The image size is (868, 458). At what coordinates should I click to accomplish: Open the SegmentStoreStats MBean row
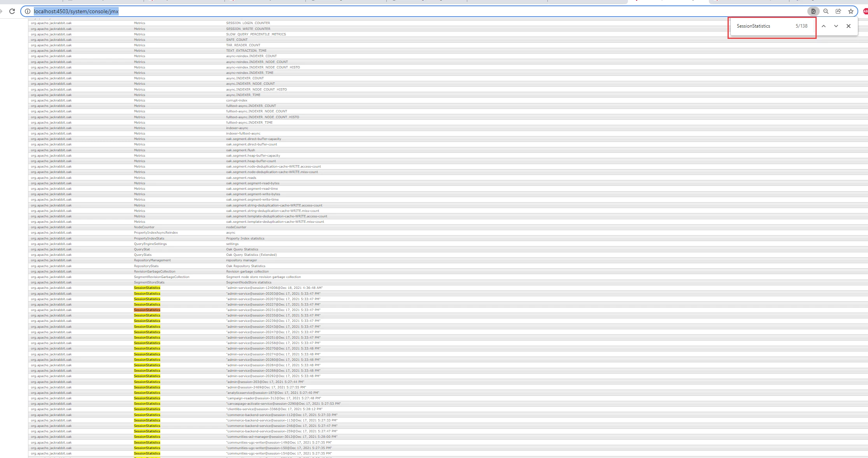[x=149, y=282]
